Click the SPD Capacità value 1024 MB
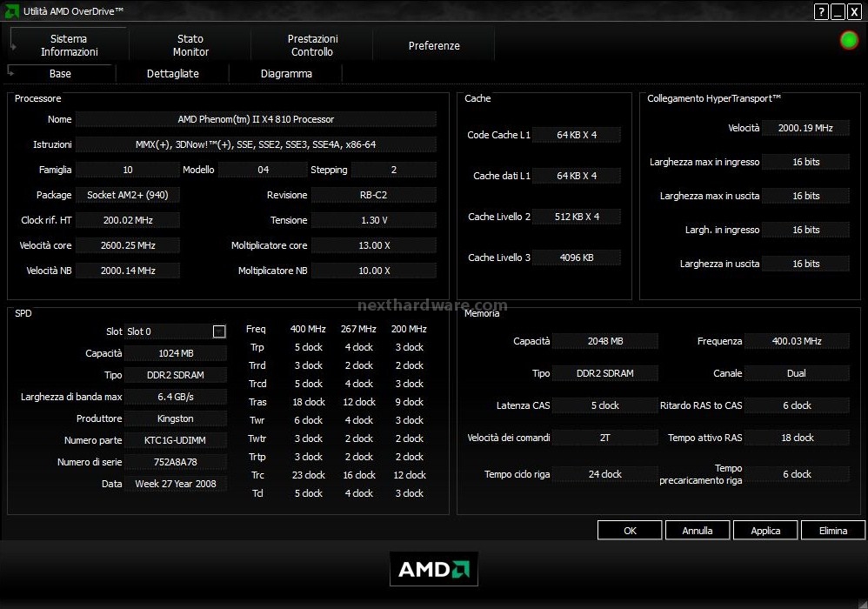868x609 pixels. pyautogui.click(x=176, y=353)
